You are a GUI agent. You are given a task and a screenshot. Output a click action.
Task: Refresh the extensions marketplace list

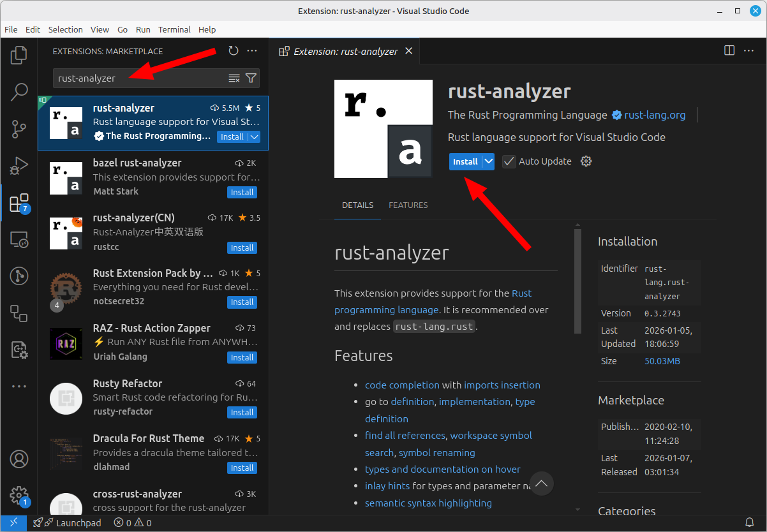point(234,51)
